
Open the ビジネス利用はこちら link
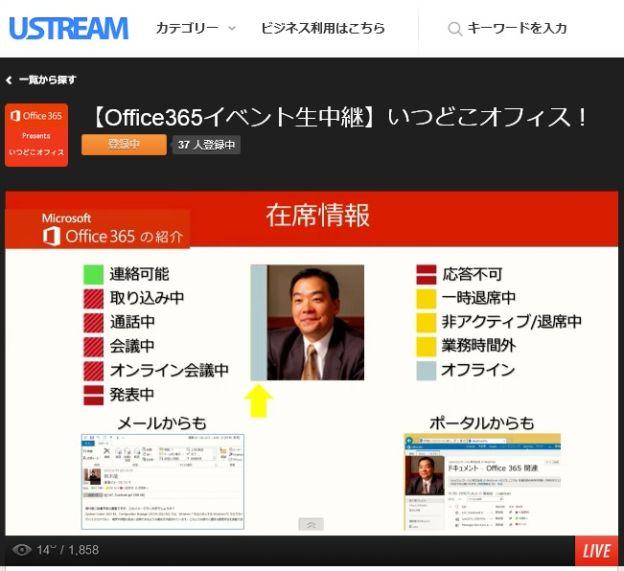click(323, 28)
